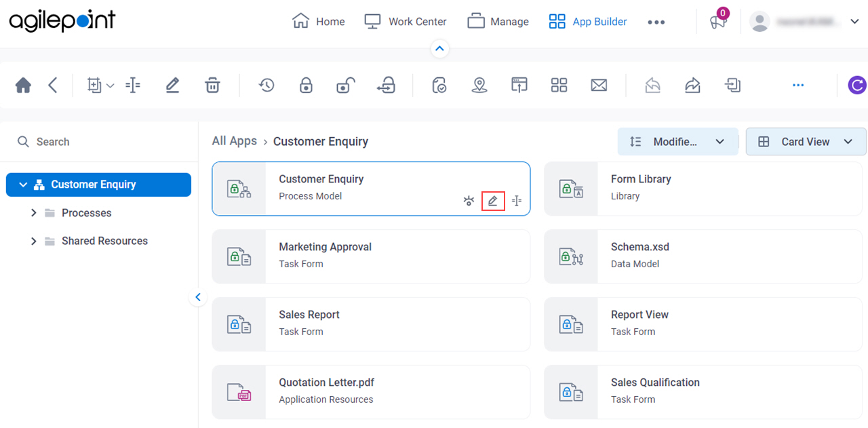
Task: Click the All Apps breadcrumb
Action: click(x=235, y=141)
